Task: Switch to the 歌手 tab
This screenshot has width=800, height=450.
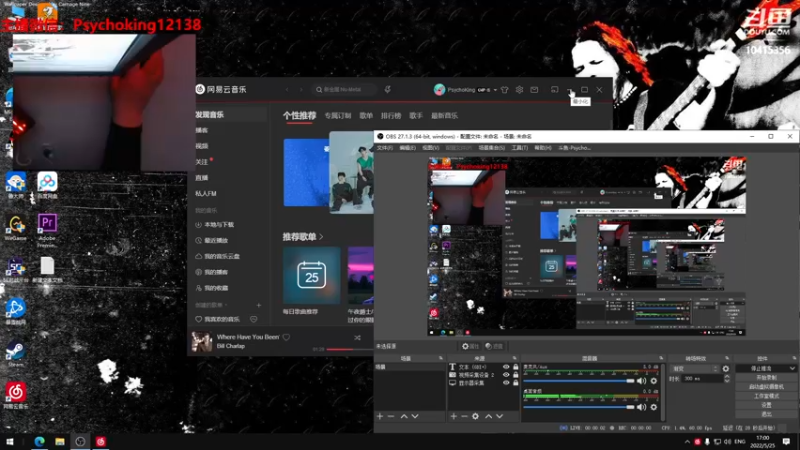Action: point(416,116)
